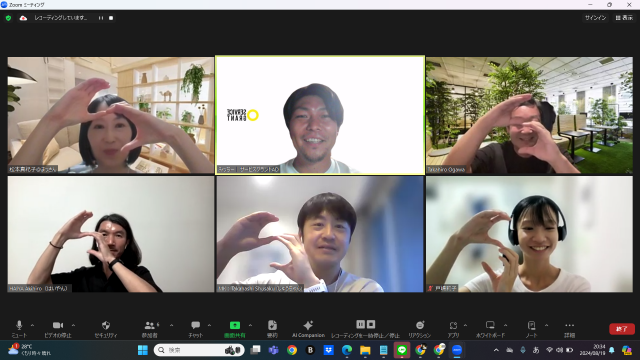
Task: Expand audio options arrow beside Mute
Action: pos(32,325)
